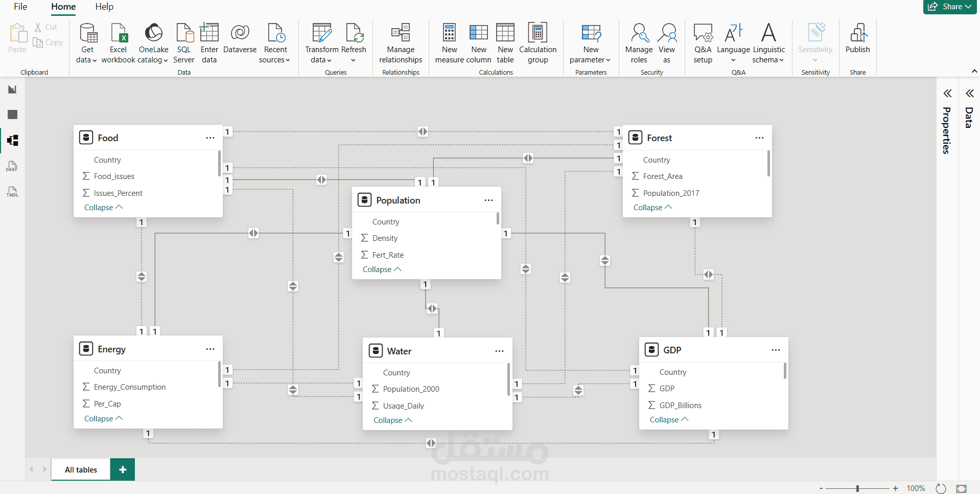Open Population table more options

(488, 200)
